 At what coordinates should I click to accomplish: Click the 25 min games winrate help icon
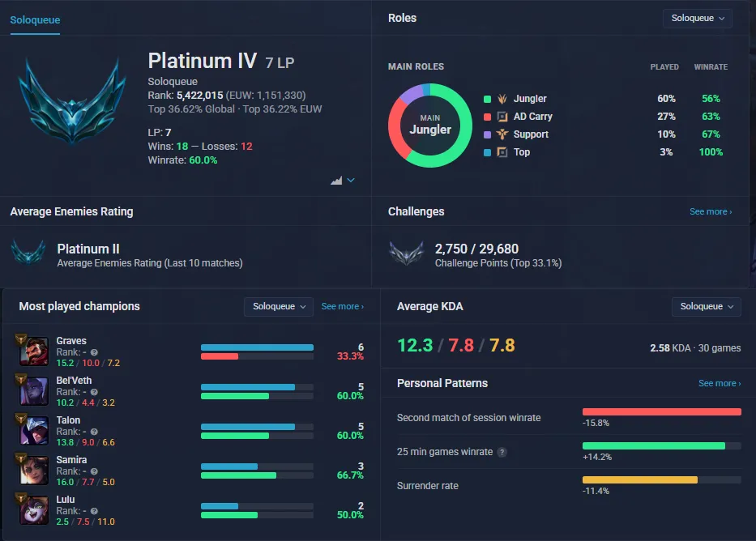[x=502, y=452]
